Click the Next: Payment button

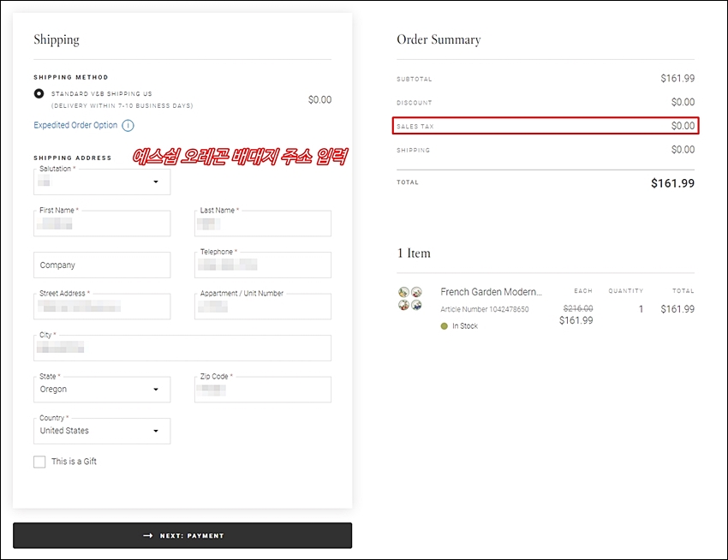182,535
